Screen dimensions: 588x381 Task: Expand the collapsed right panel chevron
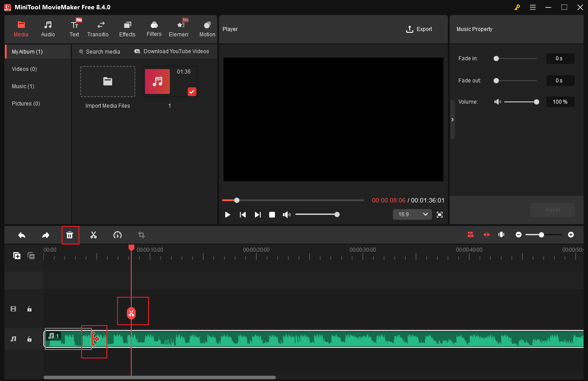(x=452, y=120)
